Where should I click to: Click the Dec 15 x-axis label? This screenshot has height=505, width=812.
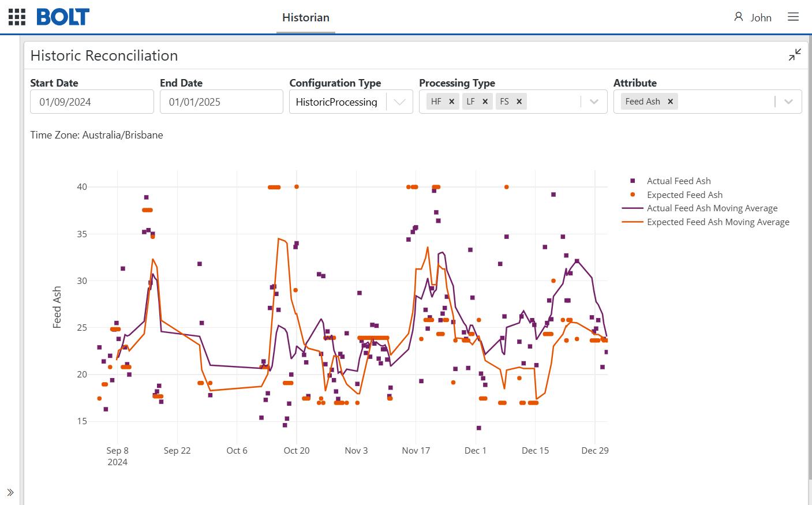[535, 451]
